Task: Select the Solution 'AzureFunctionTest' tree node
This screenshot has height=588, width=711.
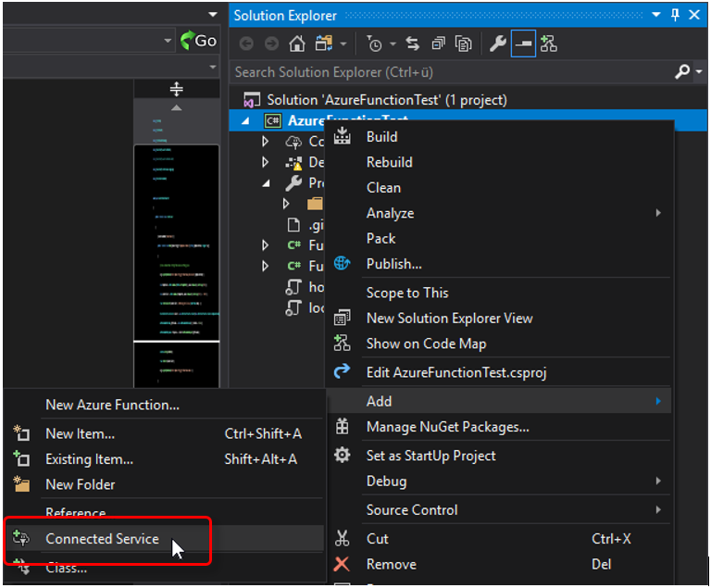Action: [386, 100]
